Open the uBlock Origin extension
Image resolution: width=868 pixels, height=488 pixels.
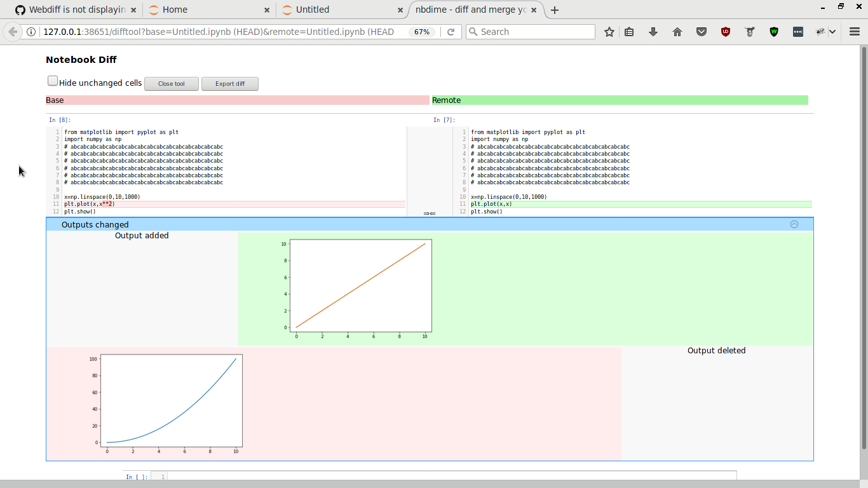click(726, 31)
